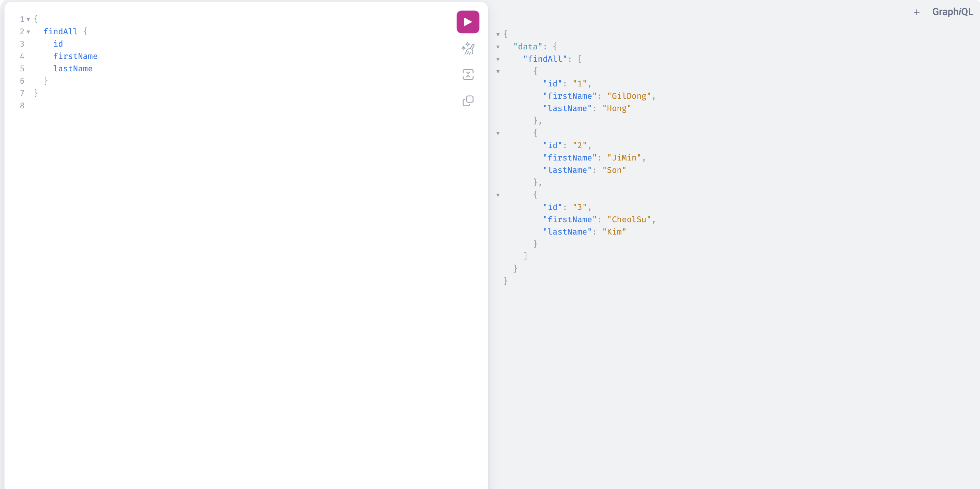Merge fragments into the query

click(x=468, y=74)
